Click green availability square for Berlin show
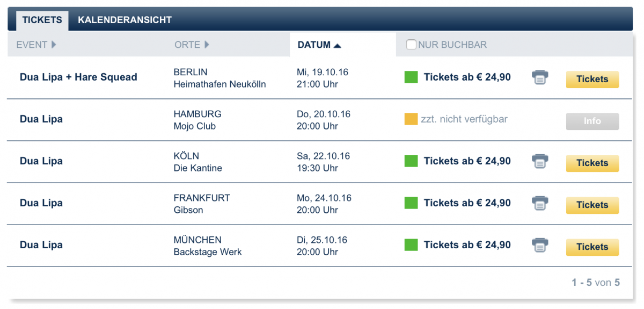Viewport: 644px width, 309px height. (x=411, y=77)
